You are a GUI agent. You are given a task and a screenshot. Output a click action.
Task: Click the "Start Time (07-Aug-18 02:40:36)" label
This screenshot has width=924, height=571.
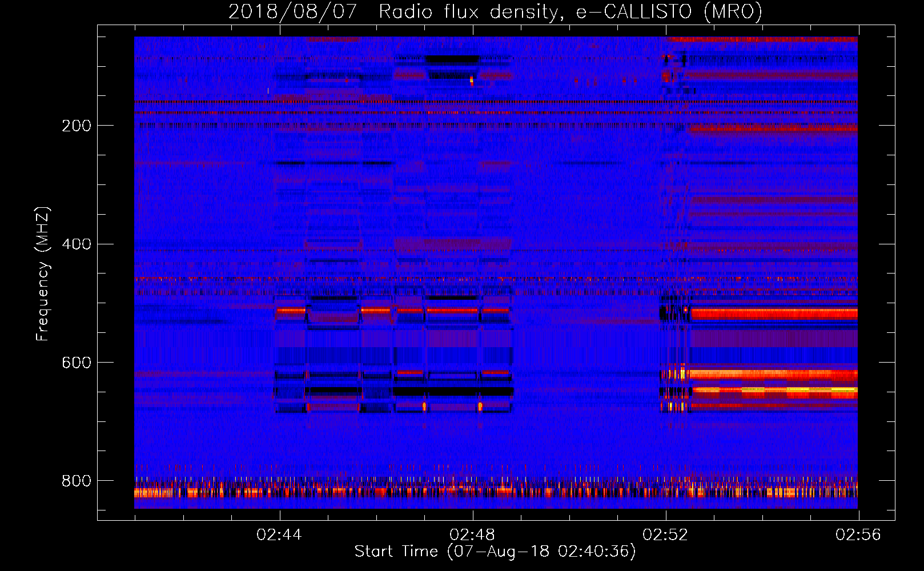pyautogui.click(x=495, y=552)
